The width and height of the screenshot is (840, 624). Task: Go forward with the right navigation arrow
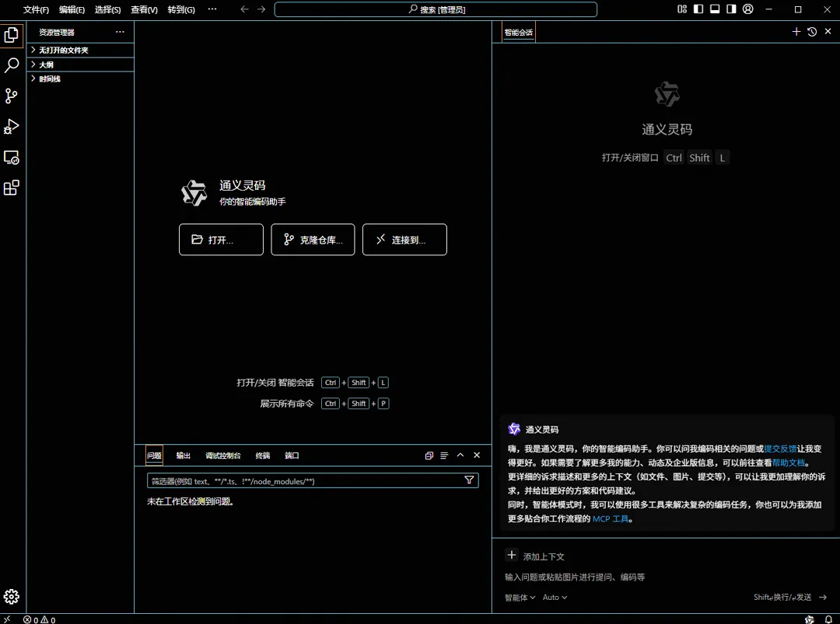261,9
